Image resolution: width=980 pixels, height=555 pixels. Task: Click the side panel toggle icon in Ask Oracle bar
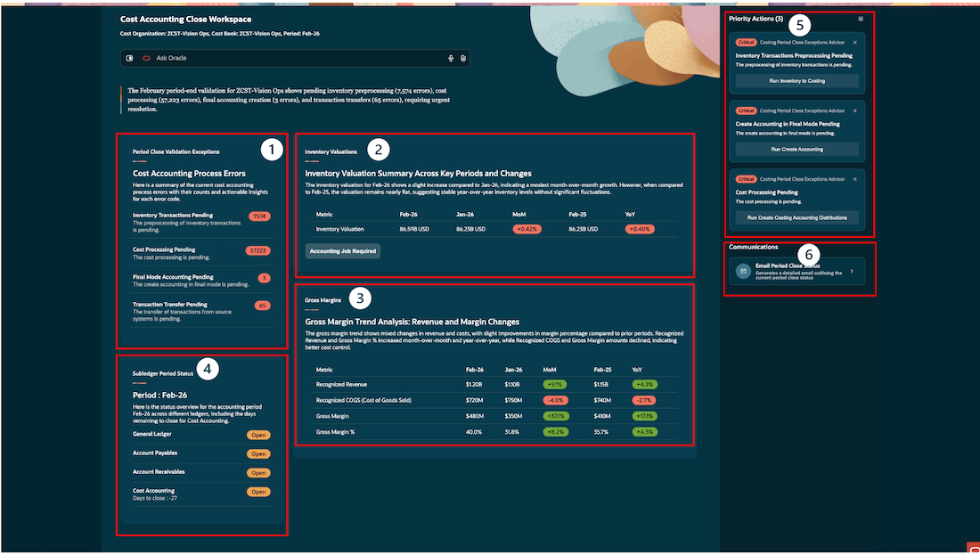click(129, 58)
